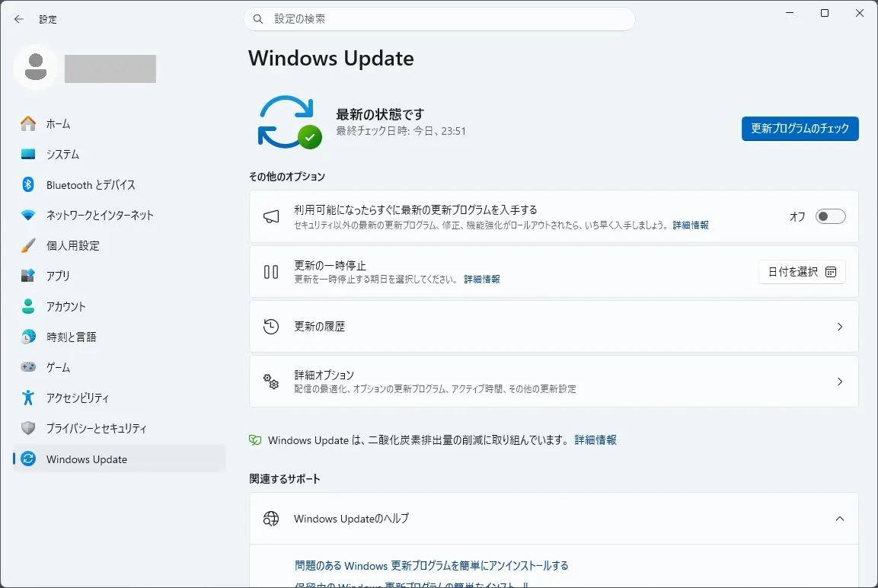Click the history clock icon for 更新の履歴

coord(271,327)
